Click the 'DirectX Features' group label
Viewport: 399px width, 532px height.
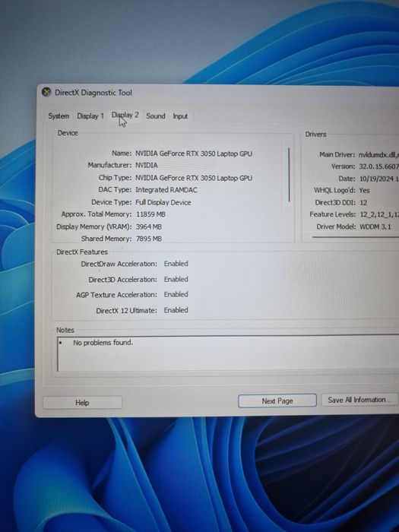pos(82,252)
